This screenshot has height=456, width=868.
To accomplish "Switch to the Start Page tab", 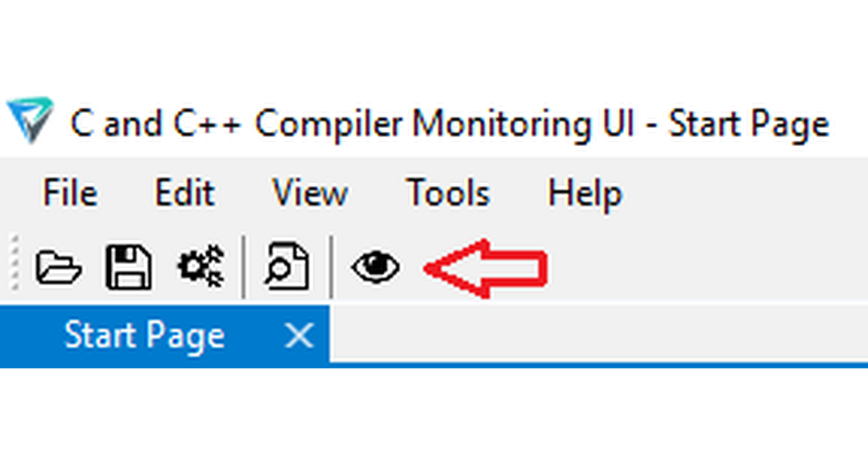I will (144, 336).
